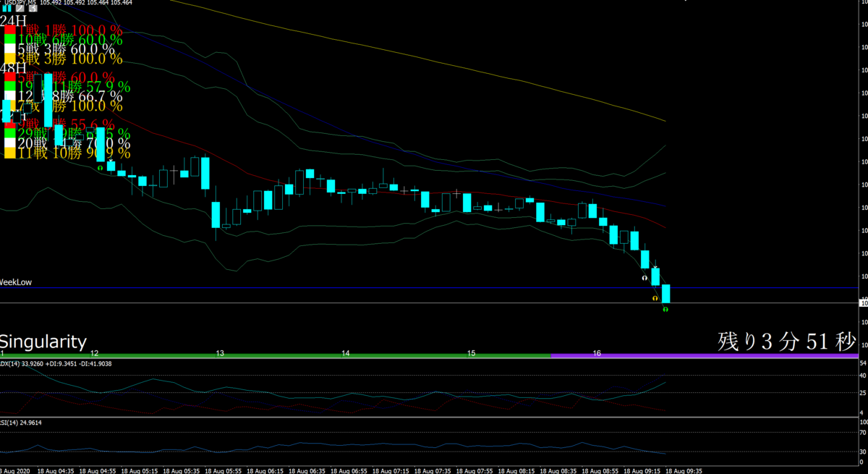Click the green square beside '10戦 6勝 60.0 %'
The image size is (868, 474).
coord(10,41)
